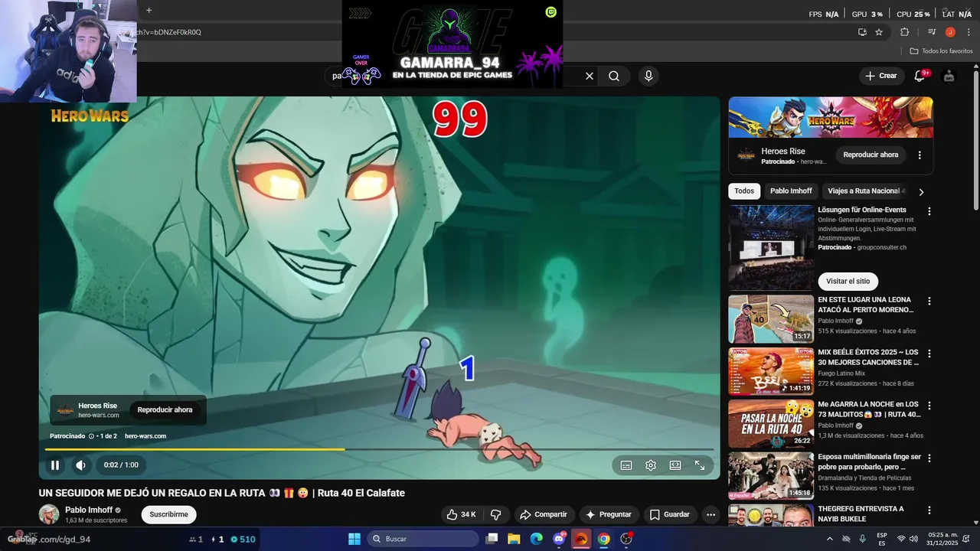
Task: Open YouTube notifications bell
Action: tap(920, 76)
